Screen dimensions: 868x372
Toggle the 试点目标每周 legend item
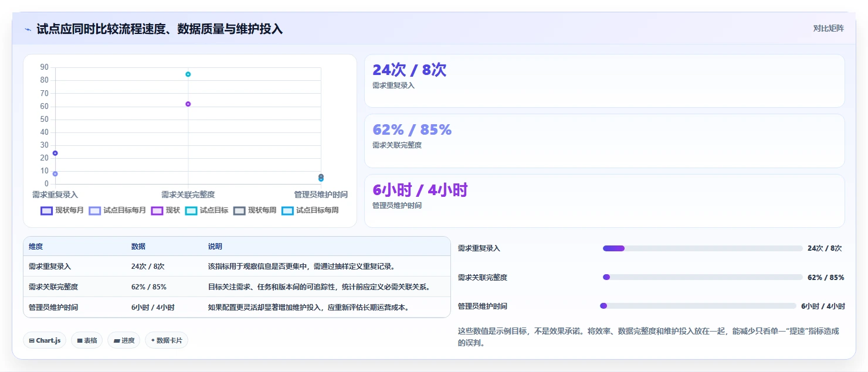coord(310,210)
